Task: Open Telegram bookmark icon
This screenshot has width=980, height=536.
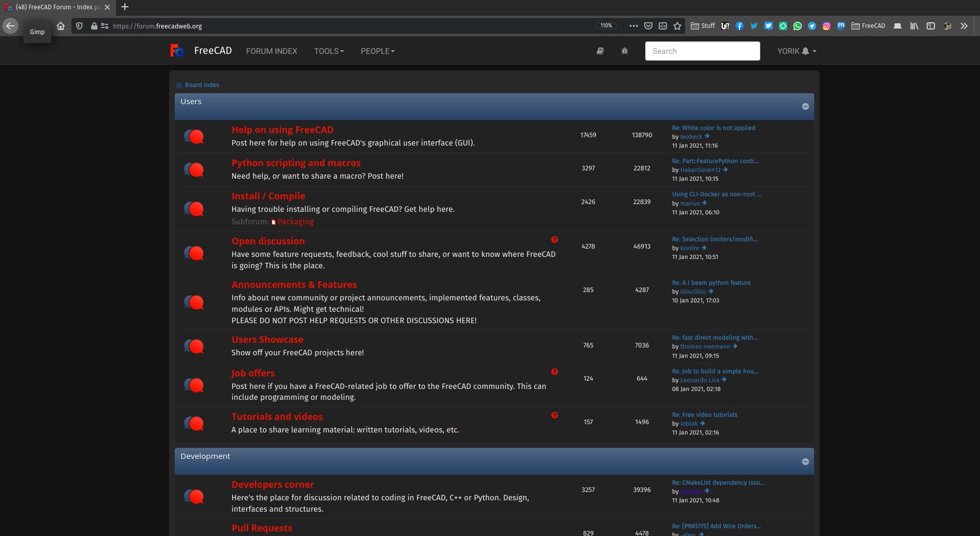Action: pyautogui.click(x=812, y=26)
